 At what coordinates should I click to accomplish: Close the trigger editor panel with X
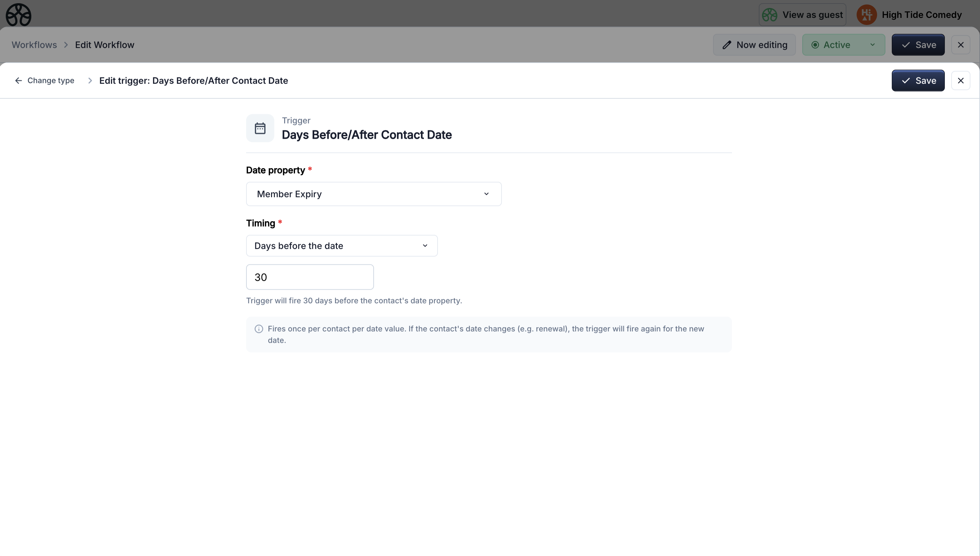click(961, 81)
